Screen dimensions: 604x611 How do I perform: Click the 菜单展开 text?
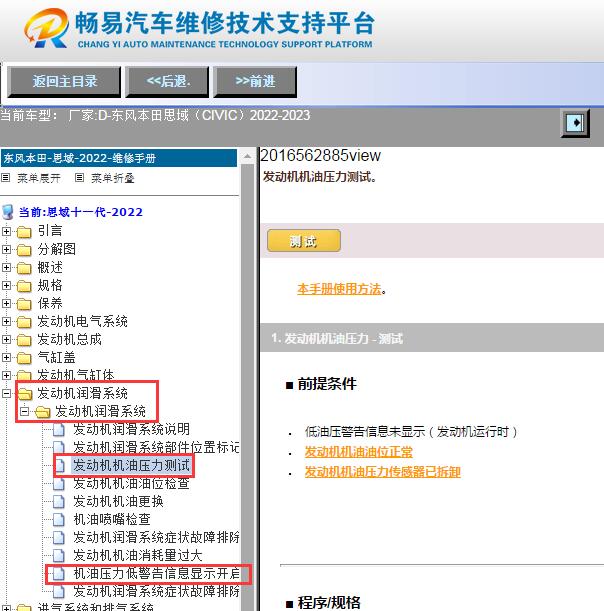pos(39,178)
